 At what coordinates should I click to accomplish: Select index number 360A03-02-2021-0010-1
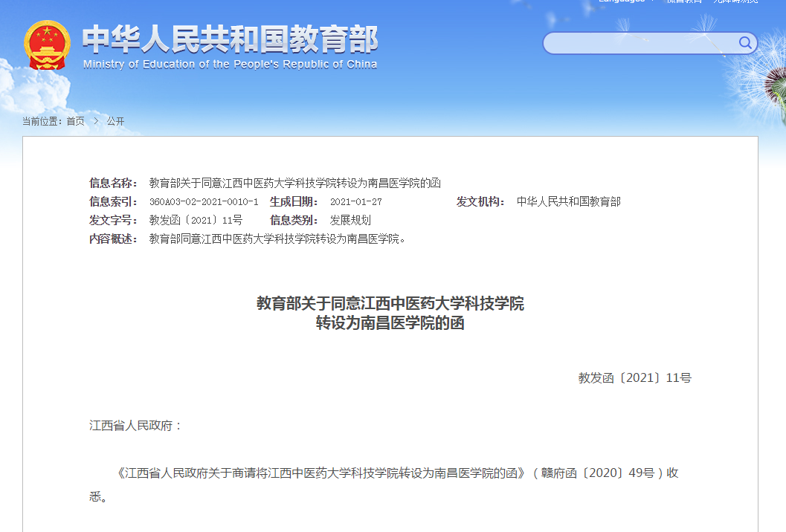[x=204, y=202]
